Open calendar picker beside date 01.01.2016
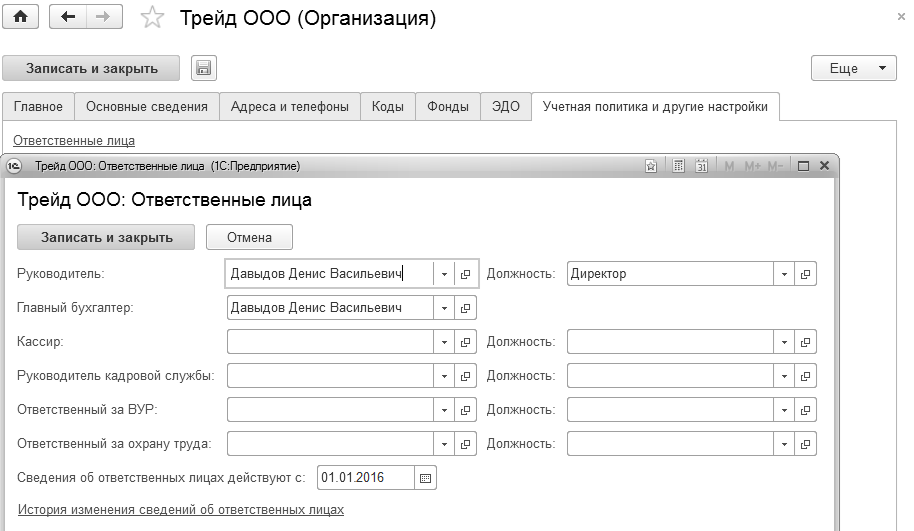The height and width of the screenshot is (531, 914). (x=425, y=478)
